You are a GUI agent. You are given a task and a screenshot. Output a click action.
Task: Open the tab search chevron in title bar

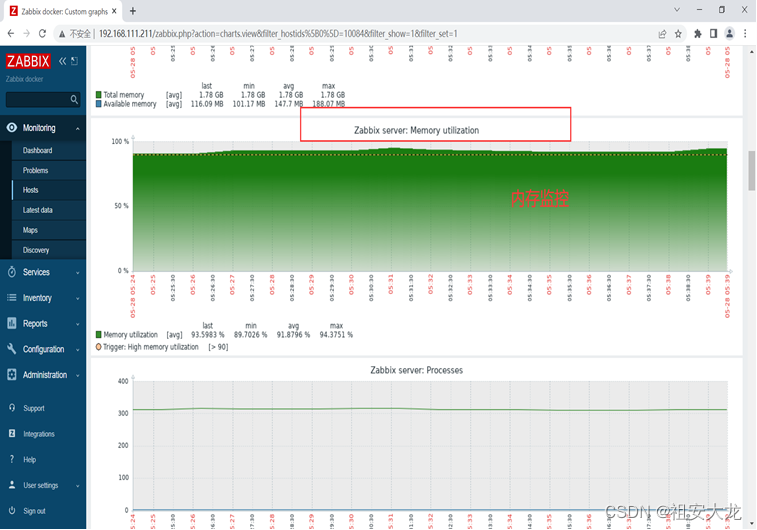pos(677,10)
